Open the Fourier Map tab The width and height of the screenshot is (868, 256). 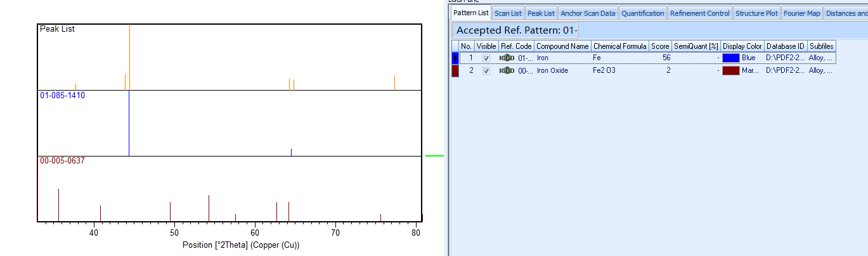pos(801,13)
